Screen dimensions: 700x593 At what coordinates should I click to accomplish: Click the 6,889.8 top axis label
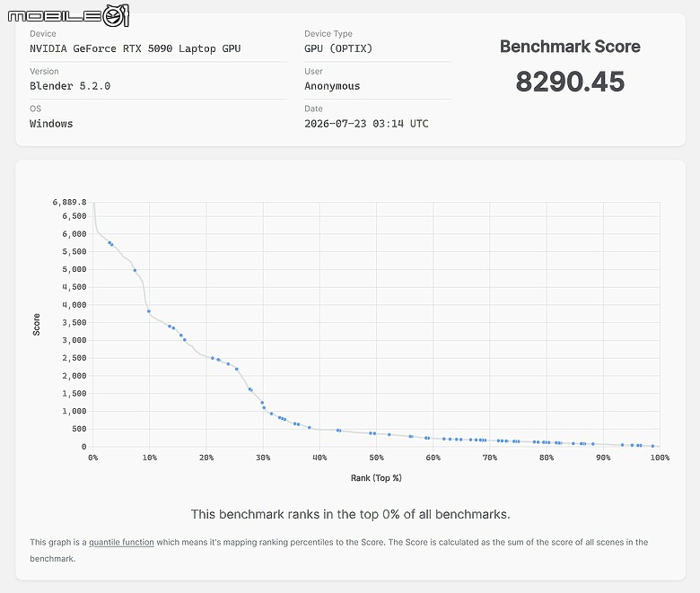click(70, 202)
